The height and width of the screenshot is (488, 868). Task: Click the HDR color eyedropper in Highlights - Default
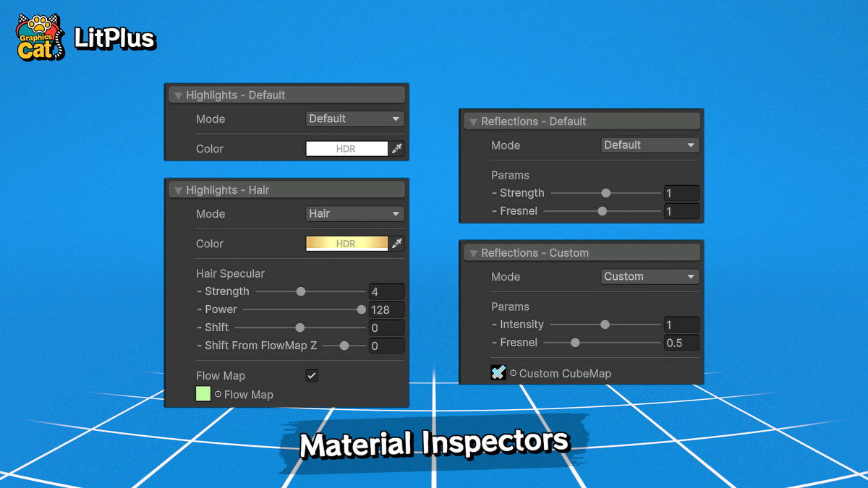(x=396, y=148)
